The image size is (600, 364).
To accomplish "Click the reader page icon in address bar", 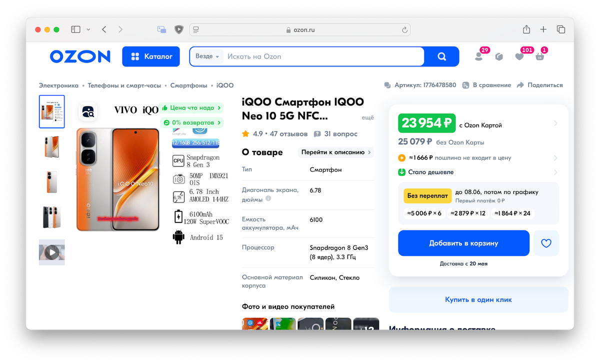I will click(196, 30).
